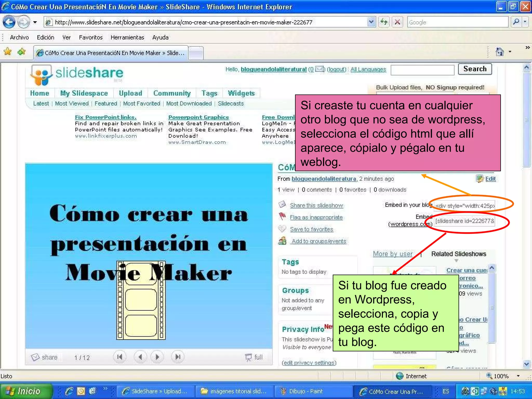The height and width of the screenshot is (399, 532).
Task: Click the full screen icon
Action: click(248, 357)
